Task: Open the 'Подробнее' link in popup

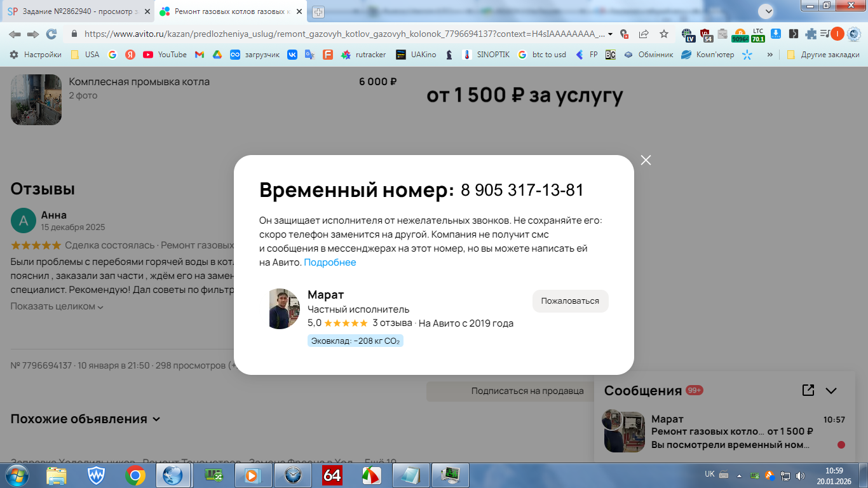Action: pyautogui.click(x=330, y=262)
